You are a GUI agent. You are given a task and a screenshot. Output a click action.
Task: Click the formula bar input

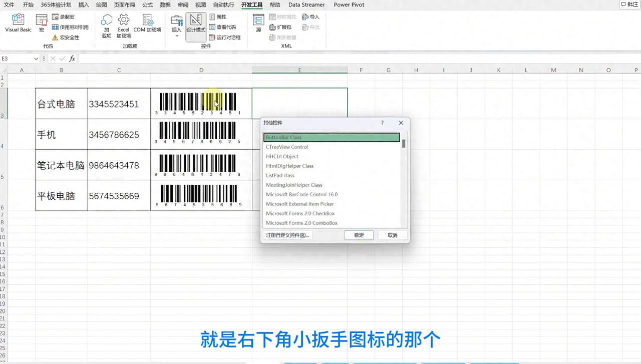tap(359, 59)
